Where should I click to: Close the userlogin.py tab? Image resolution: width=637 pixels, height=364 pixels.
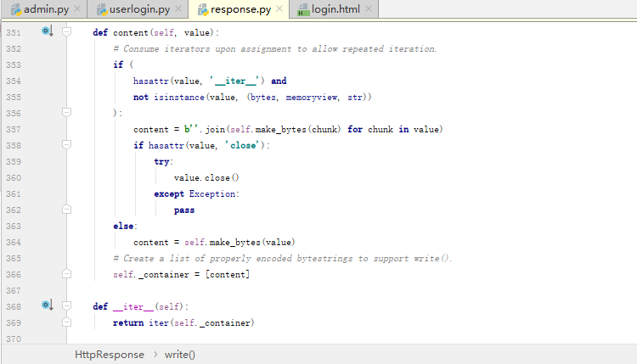tap(178, 8)
